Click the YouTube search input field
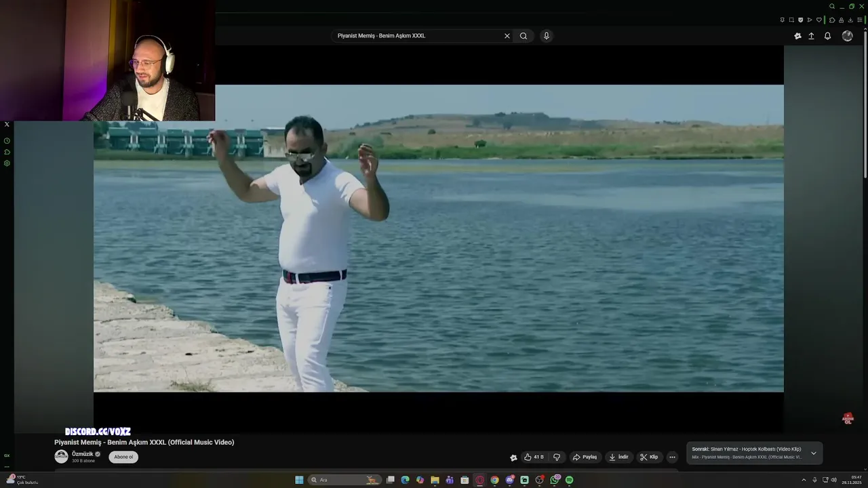 coord(417,36)
